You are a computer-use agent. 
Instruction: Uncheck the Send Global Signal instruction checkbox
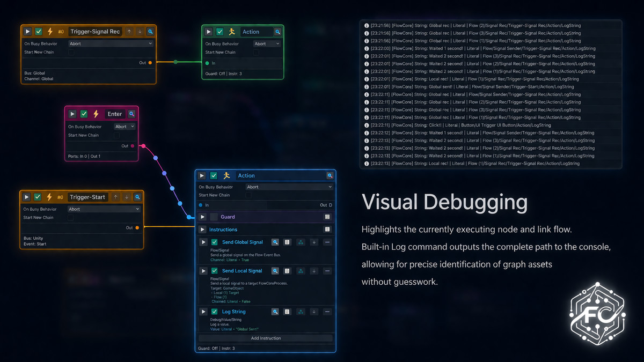(x=214, y=242)
